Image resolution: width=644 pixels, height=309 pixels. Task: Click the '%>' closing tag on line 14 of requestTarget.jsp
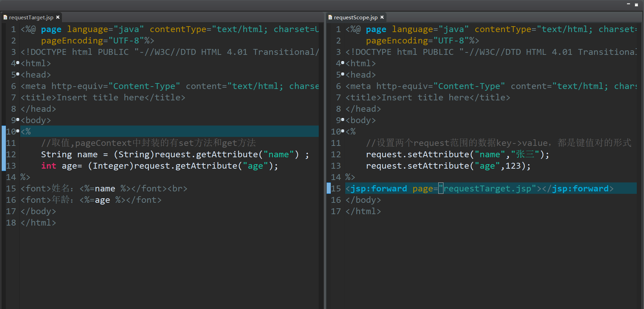click(x=25, y=177)
